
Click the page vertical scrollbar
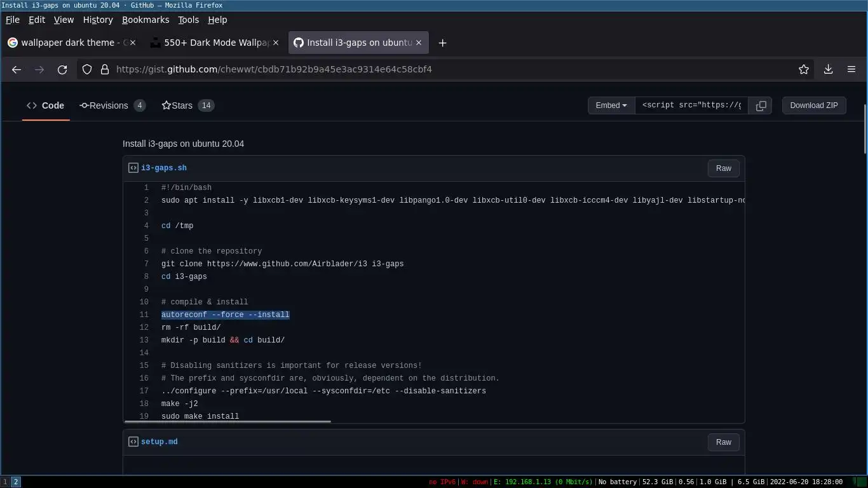coord(865,128)
